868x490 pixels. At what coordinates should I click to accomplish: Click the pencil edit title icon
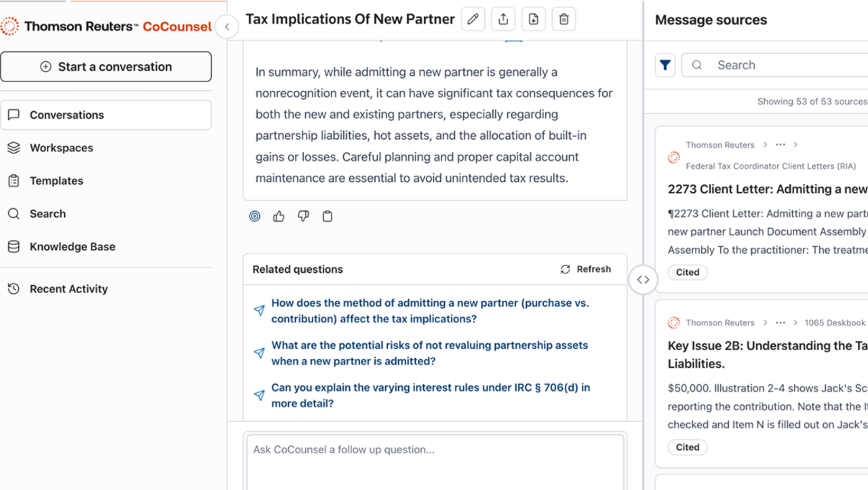[x=473, y=20]
